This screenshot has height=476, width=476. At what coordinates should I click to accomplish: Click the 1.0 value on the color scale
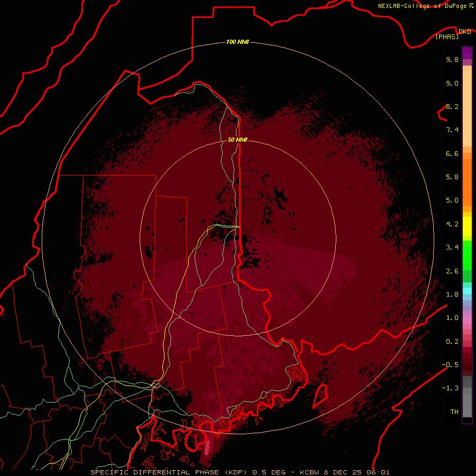click(452, 318)
